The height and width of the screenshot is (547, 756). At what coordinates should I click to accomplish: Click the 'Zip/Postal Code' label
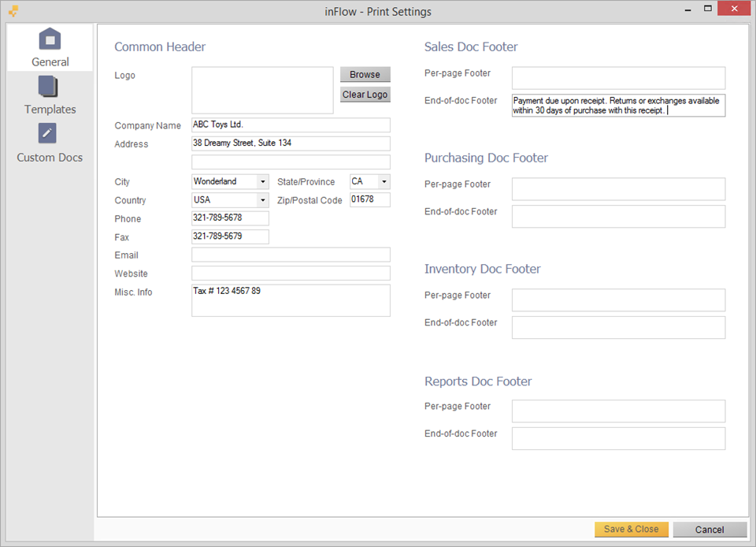(x=309, y=200)
